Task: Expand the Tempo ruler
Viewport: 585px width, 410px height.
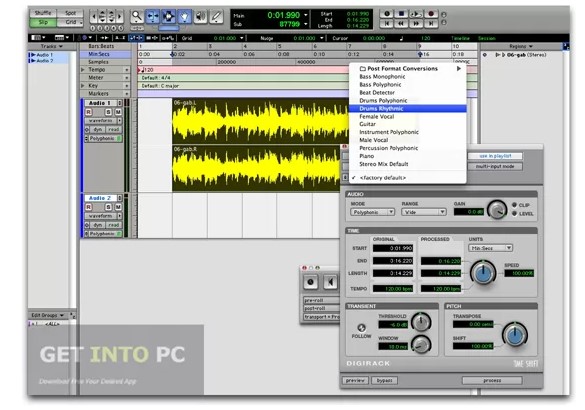Action: (x=83, y=70)
